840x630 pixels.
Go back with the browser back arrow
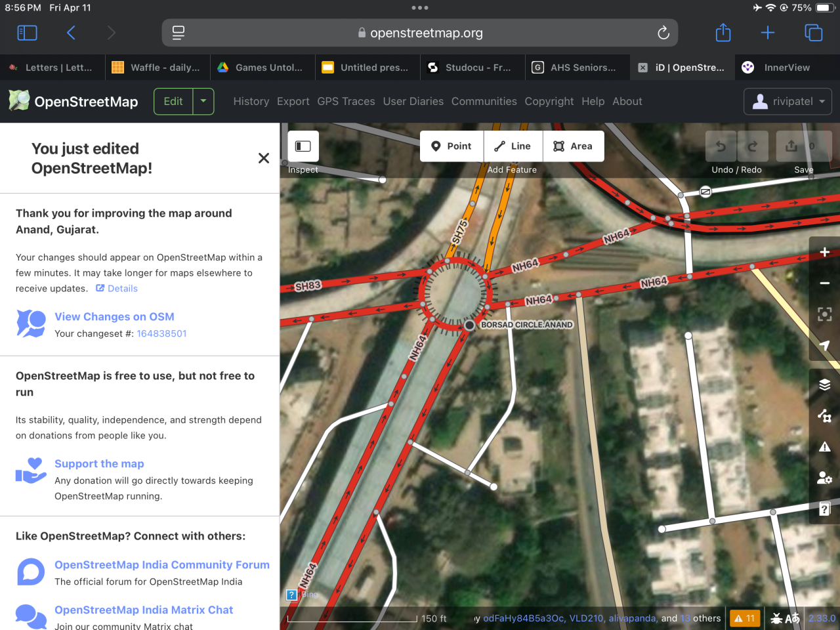[x=71, y=33]
